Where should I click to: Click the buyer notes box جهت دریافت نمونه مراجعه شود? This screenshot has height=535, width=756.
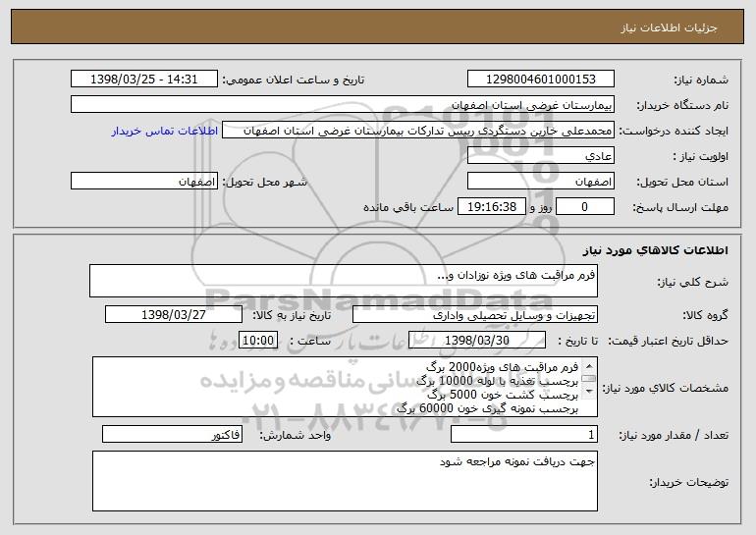[x=345, y=481]
